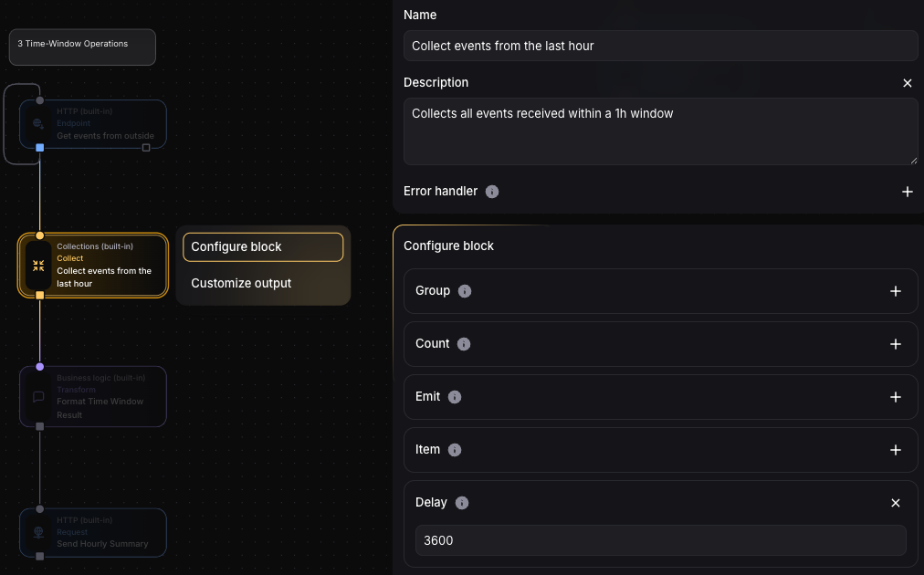Click the Delay value field showing 3600
The image size is (924, 575).
point(660,540)
